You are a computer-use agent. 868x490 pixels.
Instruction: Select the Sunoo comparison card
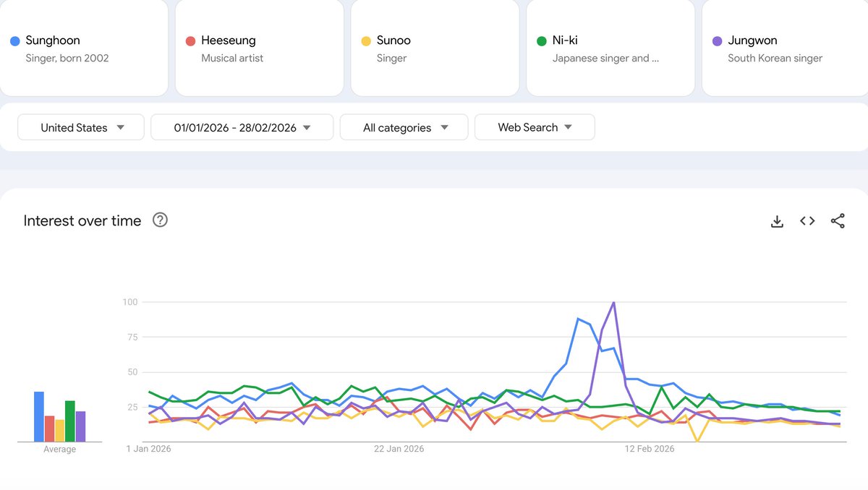pyautogui.click(x=434, y=47)
